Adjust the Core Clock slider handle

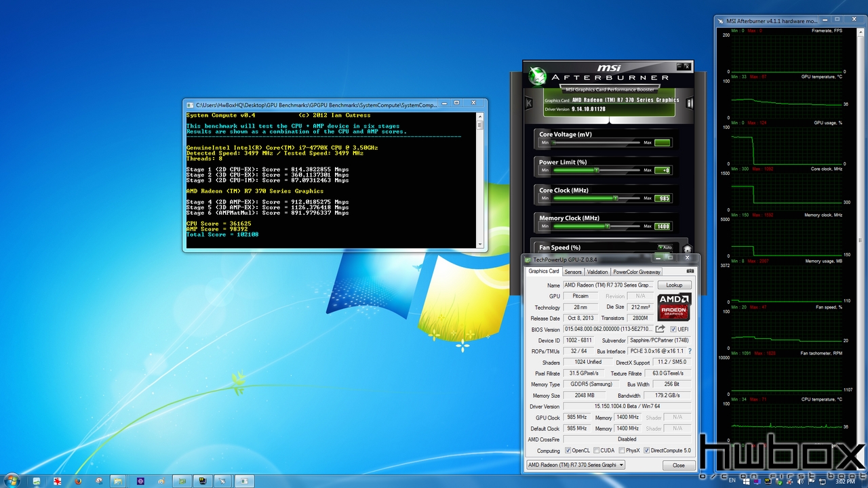click(x=616, y=198)
